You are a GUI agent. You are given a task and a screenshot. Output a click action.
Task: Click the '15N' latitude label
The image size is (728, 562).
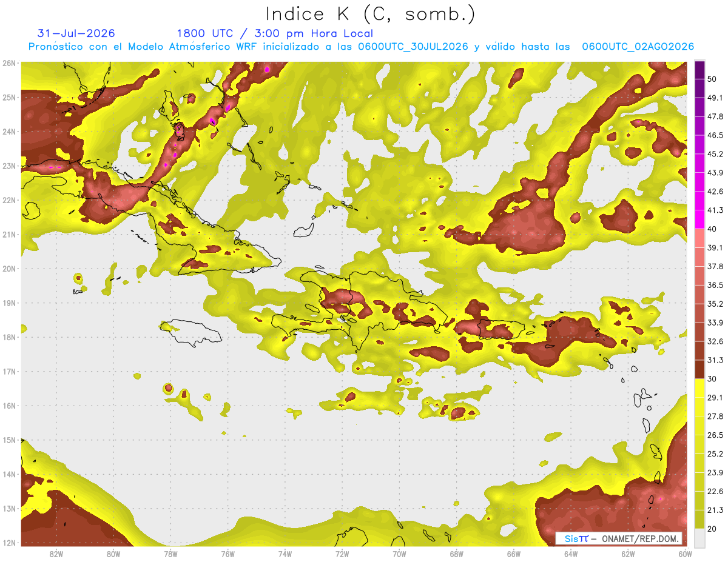(9, 440)
